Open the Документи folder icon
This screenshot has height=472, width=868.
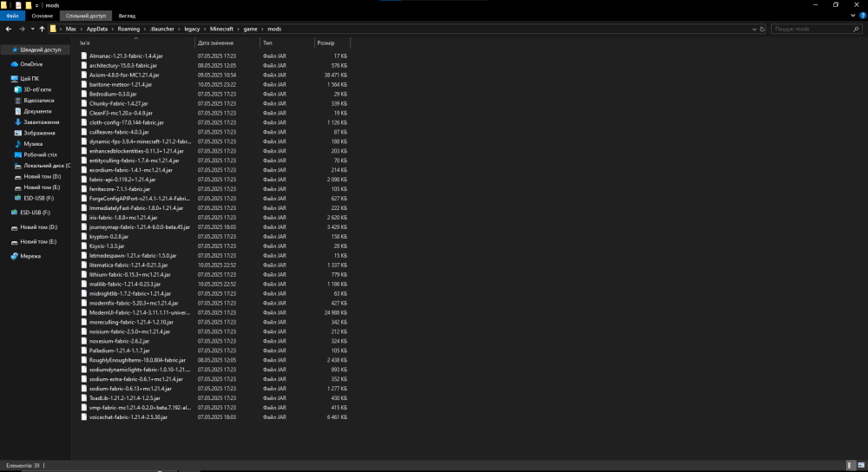click(17, 111)
